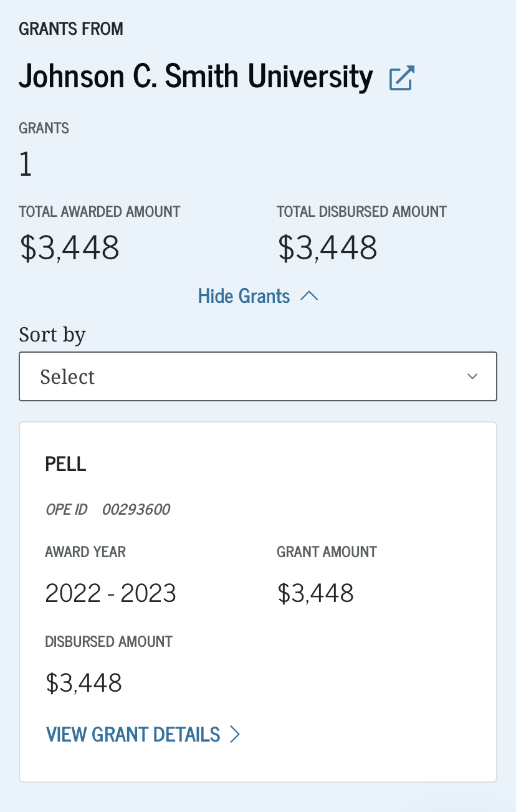
Task: Click the Total Disbursed Amount figure
Action: (x=327, y=248)
